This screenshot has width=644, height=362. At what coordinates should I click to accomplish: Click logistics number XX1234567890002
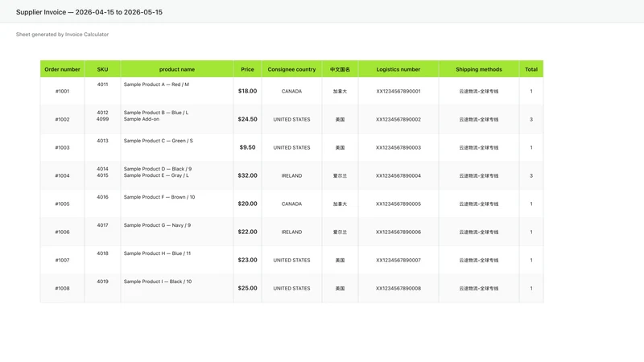398,119
